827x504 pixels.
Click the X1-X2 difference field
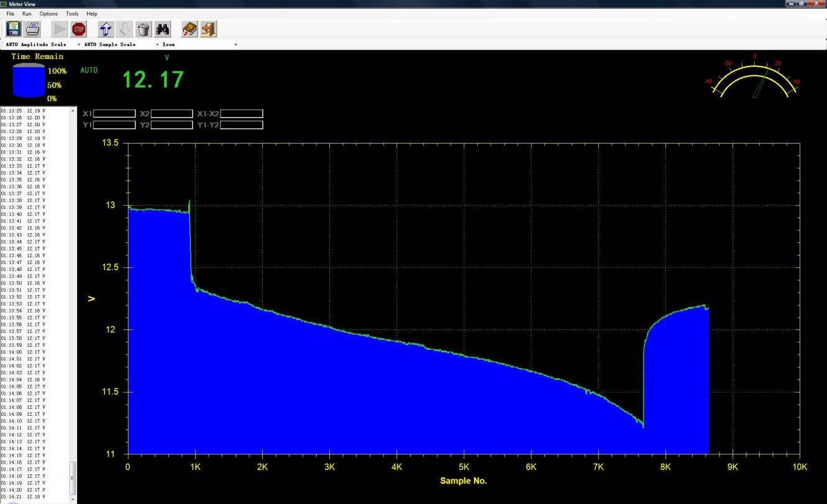242,114
